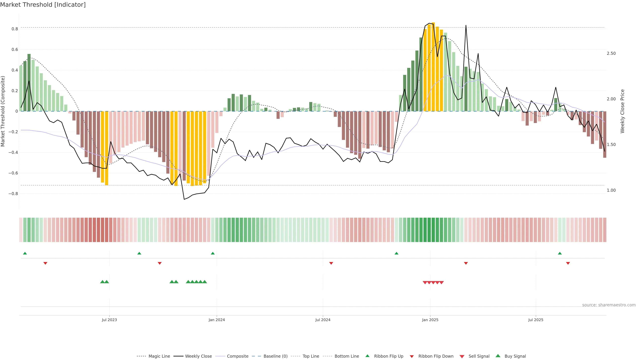
Task: Click Ribbon Flip Down legend triangle icon
Action: click(412, 356)
